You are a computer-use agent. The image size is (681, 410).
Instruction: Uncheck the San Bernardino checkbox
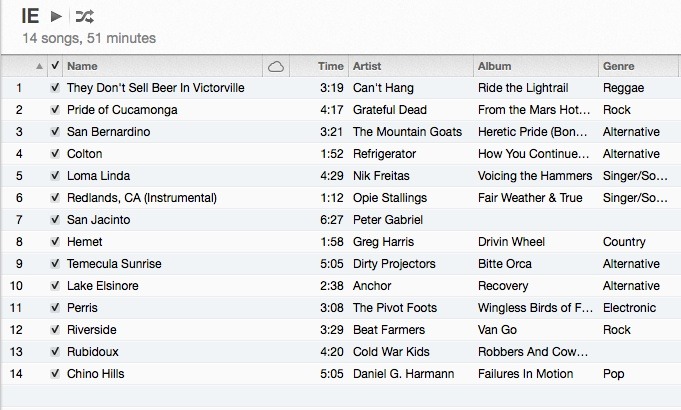click(x=55, y=132)
